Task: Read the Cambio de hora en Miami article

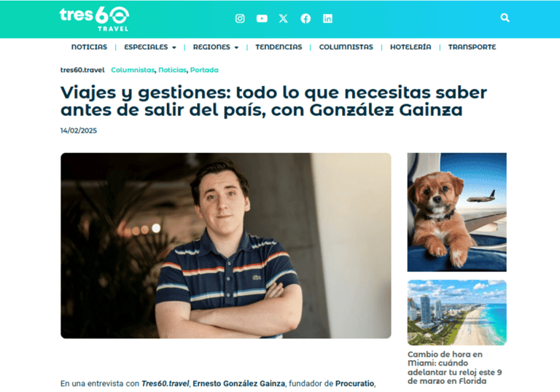Action: click(455, 368)
